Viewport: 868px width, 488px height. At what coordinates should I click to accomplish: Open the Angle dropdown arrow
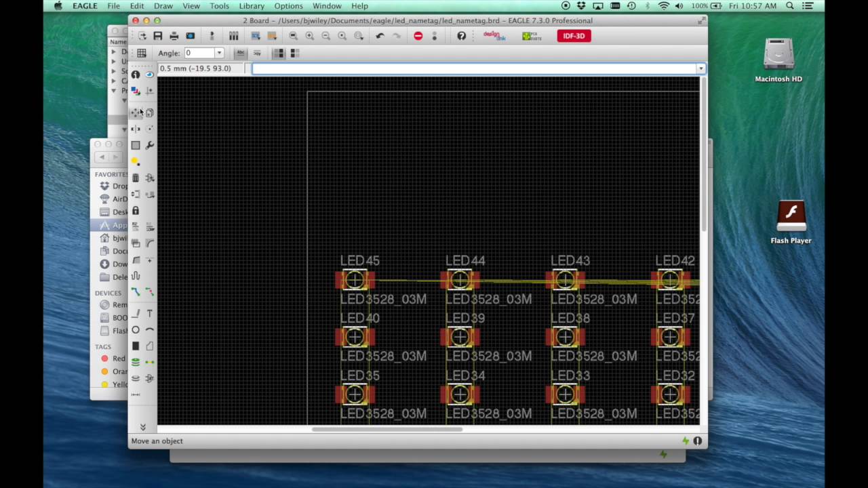pyautogui.click(x=219, y=53)
